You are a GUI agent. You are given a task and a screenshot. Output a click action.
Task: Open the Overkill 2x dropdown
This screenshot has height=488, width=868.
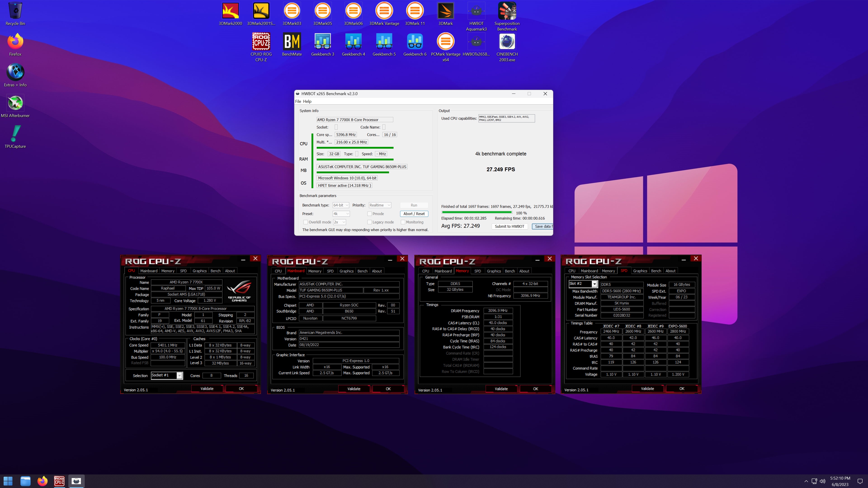[339, 222]
